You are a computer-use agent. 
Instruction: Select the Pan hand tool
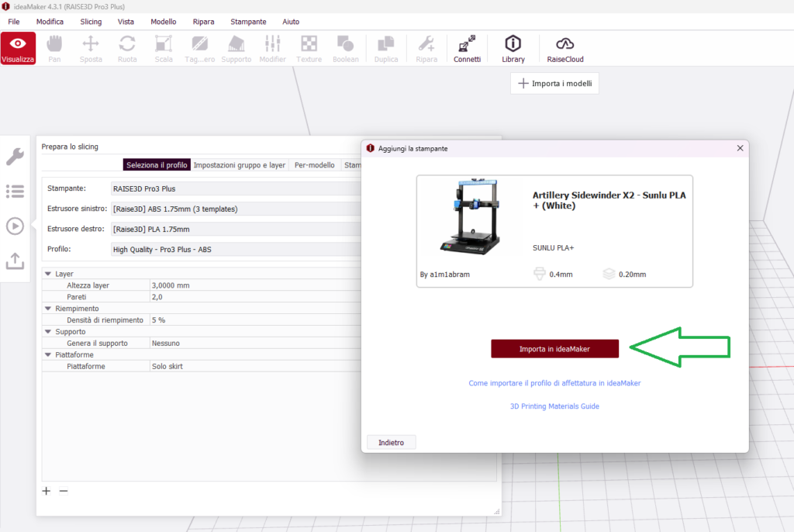click(x=54, y=48)
